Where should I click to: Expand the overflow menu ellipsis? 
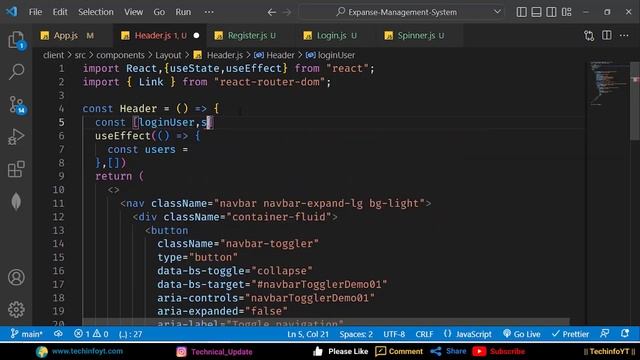point(209,12)
